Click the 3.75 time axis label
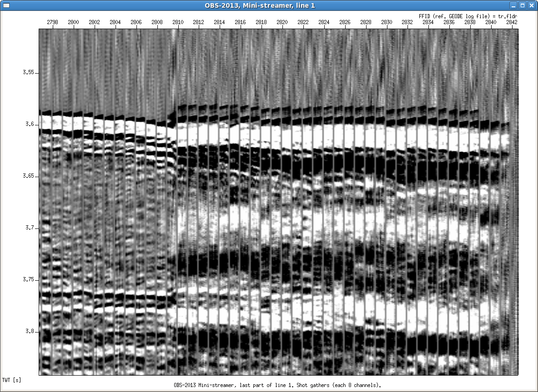 point(28,280)
